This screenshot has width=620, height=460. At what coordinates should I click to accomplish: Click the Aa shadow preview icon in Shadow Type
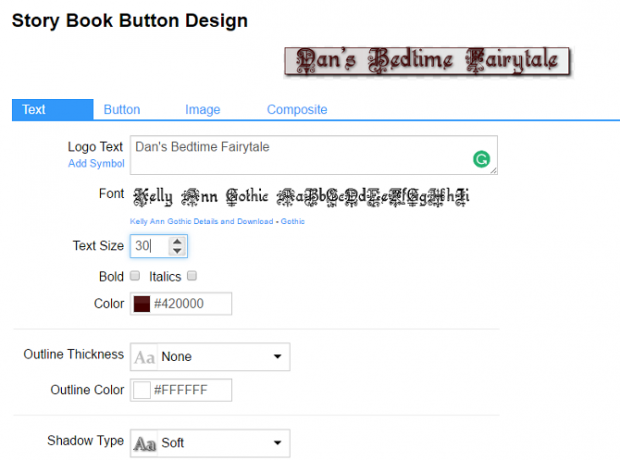145,444
